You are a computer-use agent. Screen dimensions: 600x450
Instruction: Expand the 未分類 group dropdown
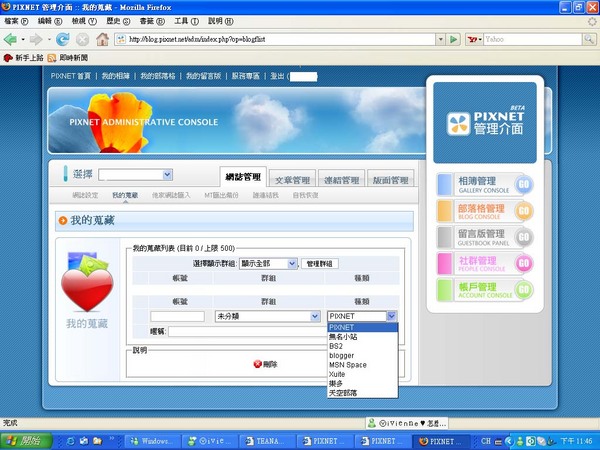(267, 316)
